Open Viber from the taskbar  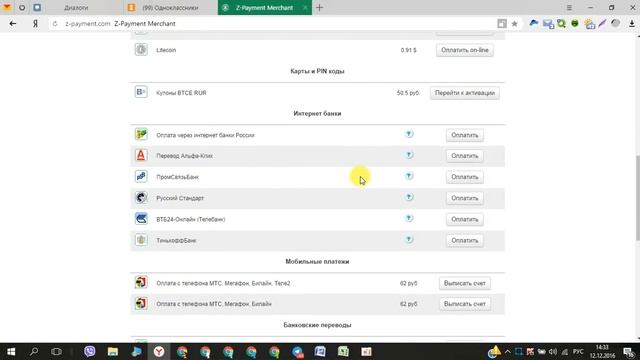(x=90, y=351)
